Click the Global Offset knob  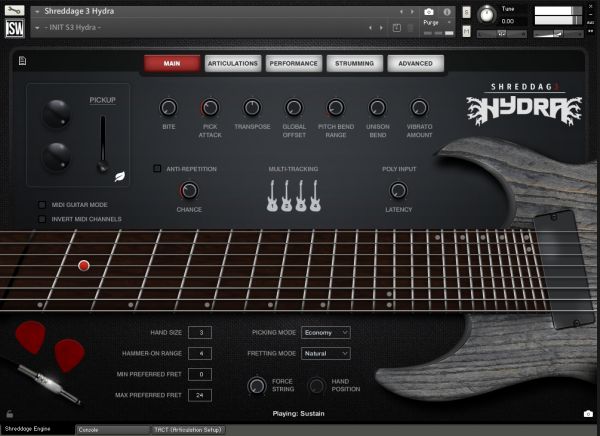[294, 108]
